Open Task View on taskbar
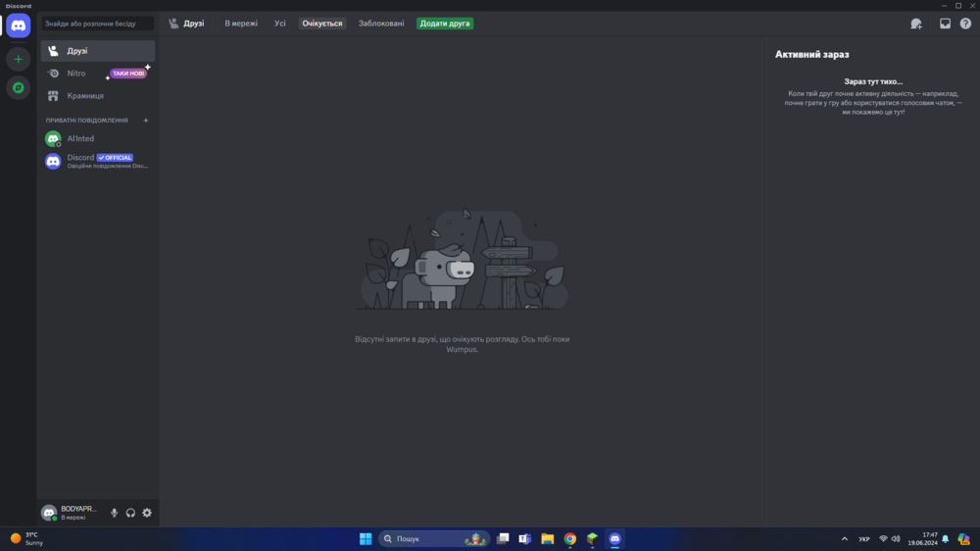The image size is (980, 551). tap(503, 538)
